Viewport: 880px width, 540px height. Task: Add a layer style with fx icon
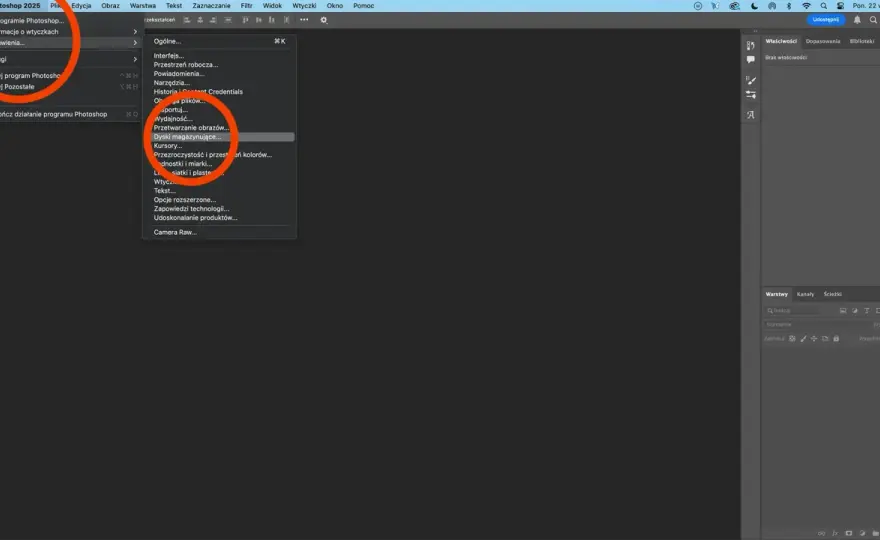[835, 533]
